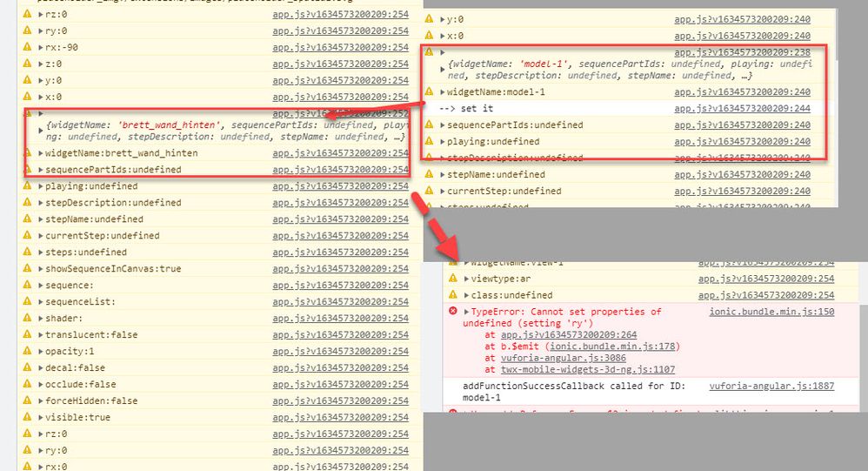Expand the TypeError stack trace entry

coord(466,312)
